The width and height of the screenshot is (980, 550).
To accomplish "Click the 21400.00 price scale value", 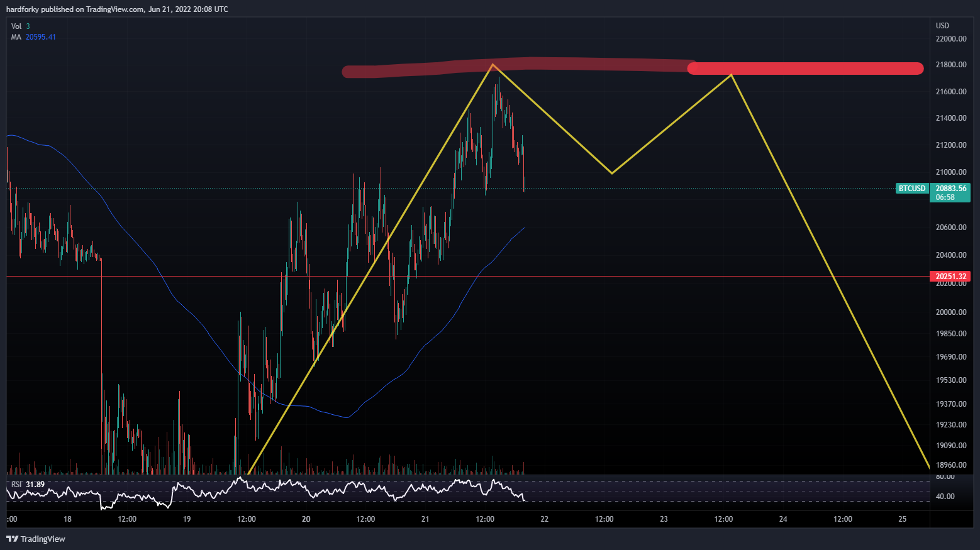I will point(951,118).
